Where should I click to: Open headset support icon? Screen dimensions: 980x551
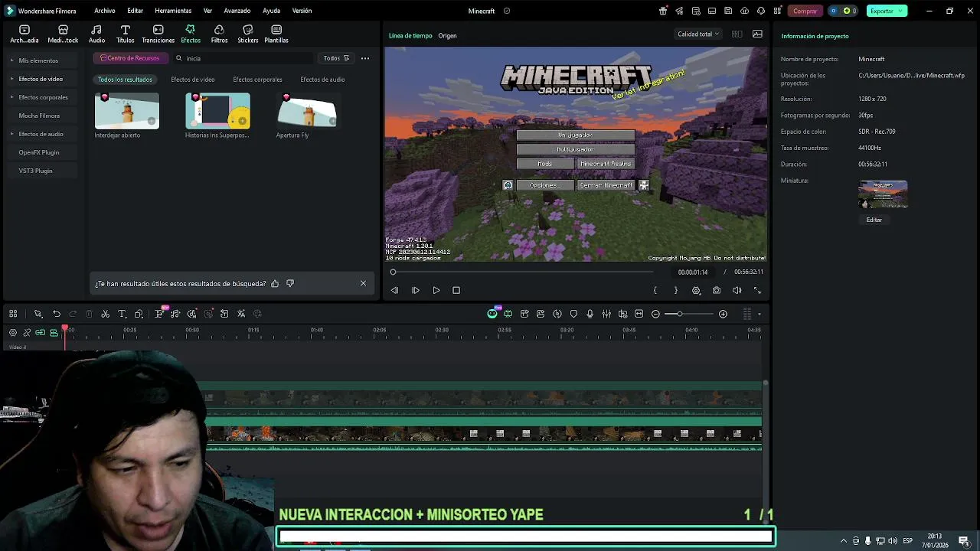(760, 11)
